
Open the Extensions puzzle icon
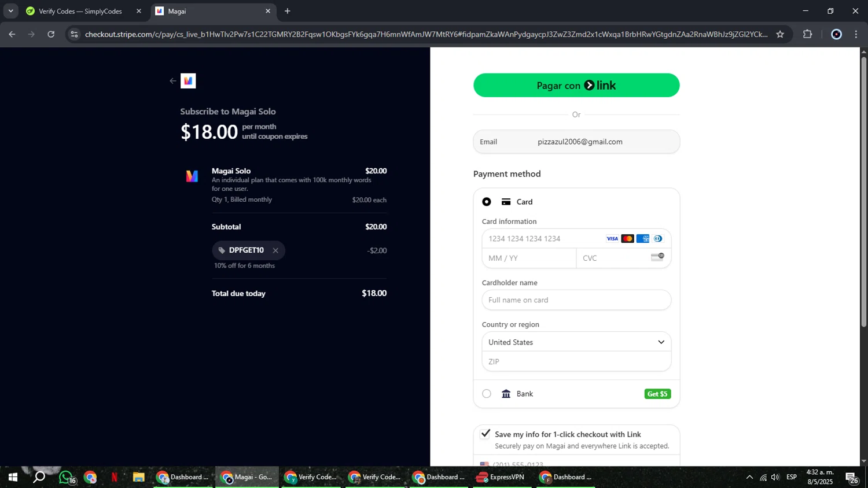tap(808, 34)
